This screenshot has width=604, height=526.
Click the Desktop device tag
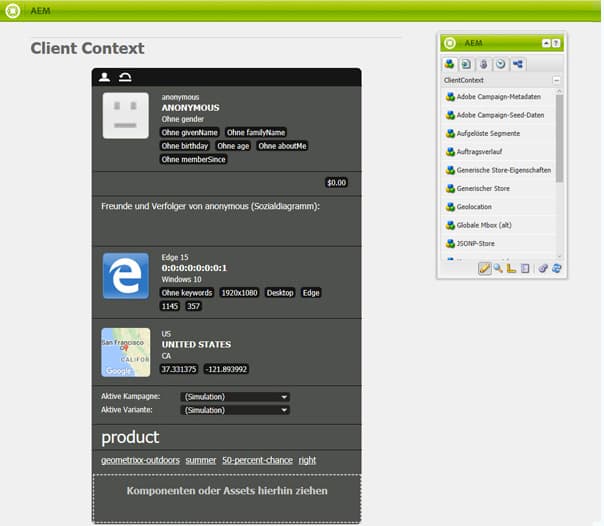click(280, 293)
